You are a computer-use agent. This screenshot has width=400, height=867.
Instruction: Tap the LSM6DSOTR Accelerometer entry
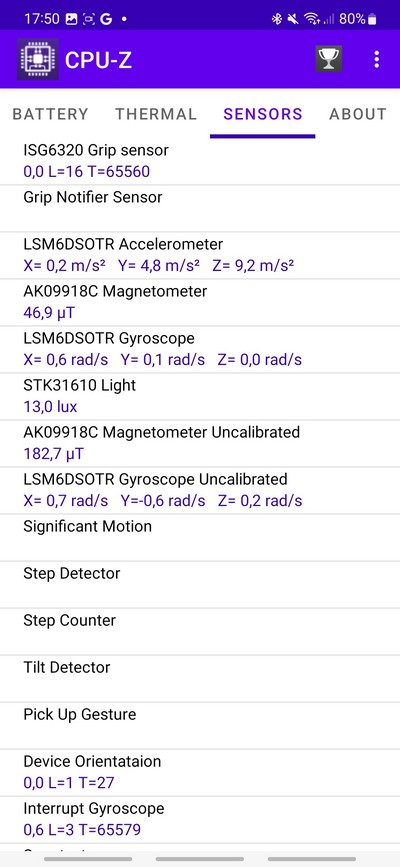pos(200,255)
